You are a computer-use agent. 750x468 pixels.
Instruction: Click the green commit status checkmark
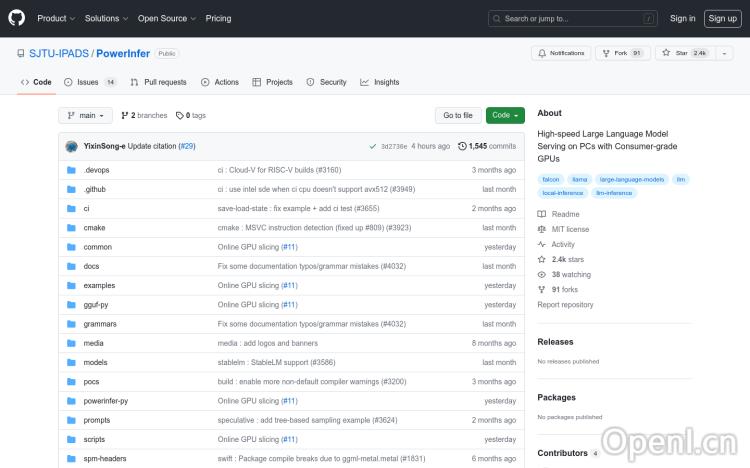372,146
